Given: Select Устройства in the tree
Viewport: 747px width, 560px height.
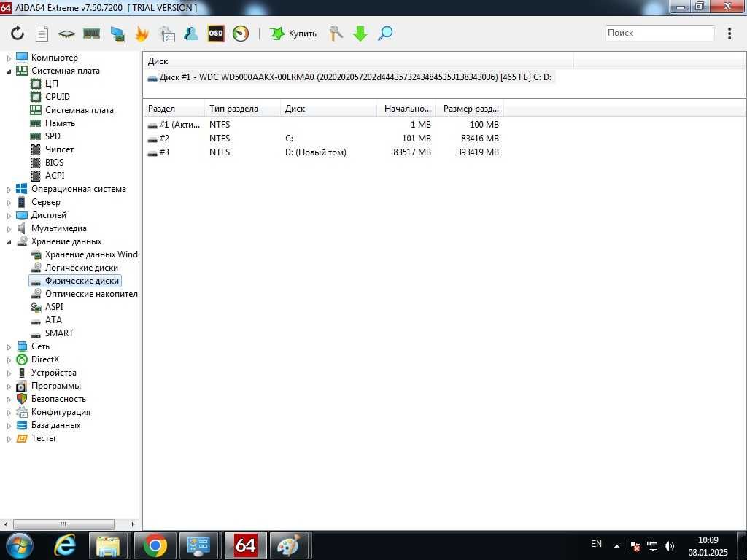Looking at the screenshot, I should tap(53, 373).
